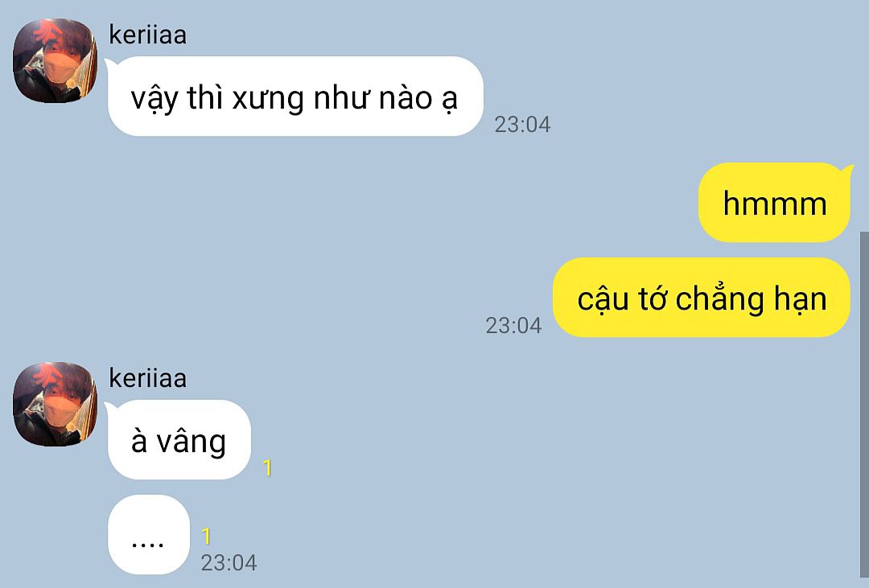Open keriiaa's lower profile picture

pos(55,405)
